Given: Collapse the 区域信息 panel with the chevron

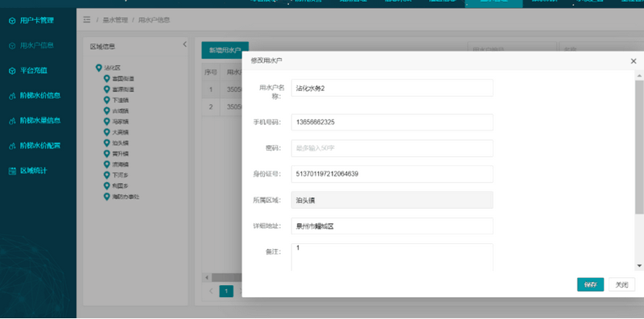Looking at the screenshot, I should [x=184, y=44].
